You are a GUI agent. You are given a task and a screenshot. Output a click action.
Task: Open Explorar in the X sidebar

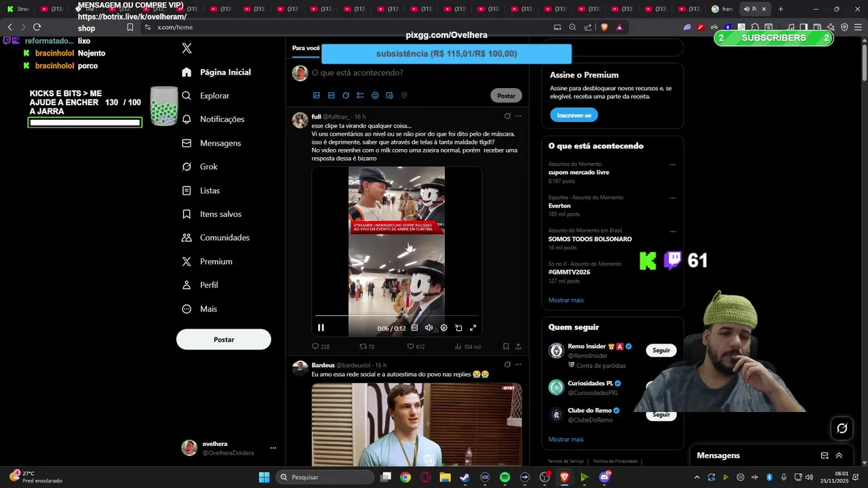(205, 96)
